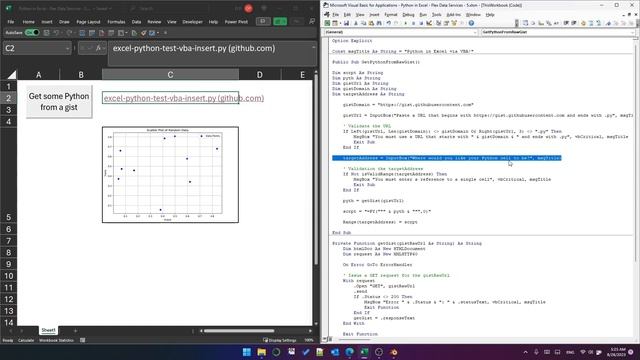Open the Power Pivot tab

(x=236, y=22)
